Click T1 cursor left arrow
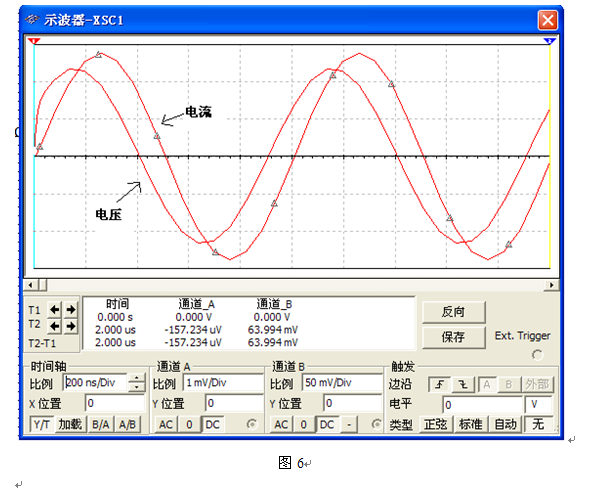 (56, 310)
